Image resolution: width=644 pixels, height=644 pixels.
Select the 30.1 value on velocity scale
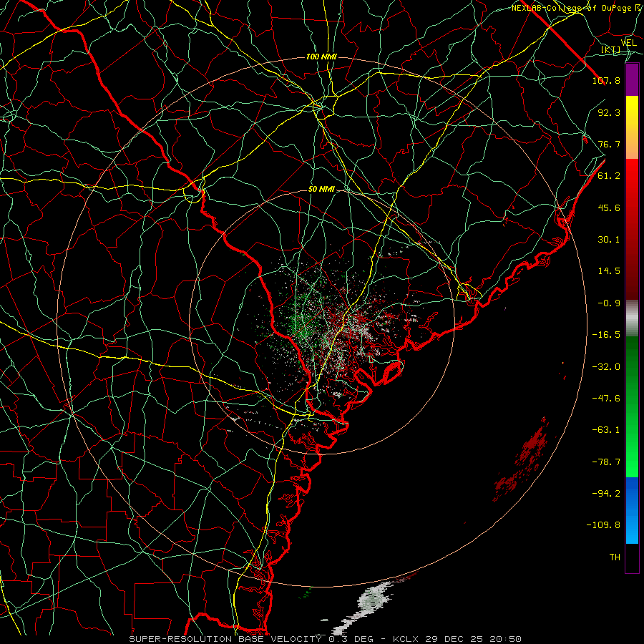(609, 240)
